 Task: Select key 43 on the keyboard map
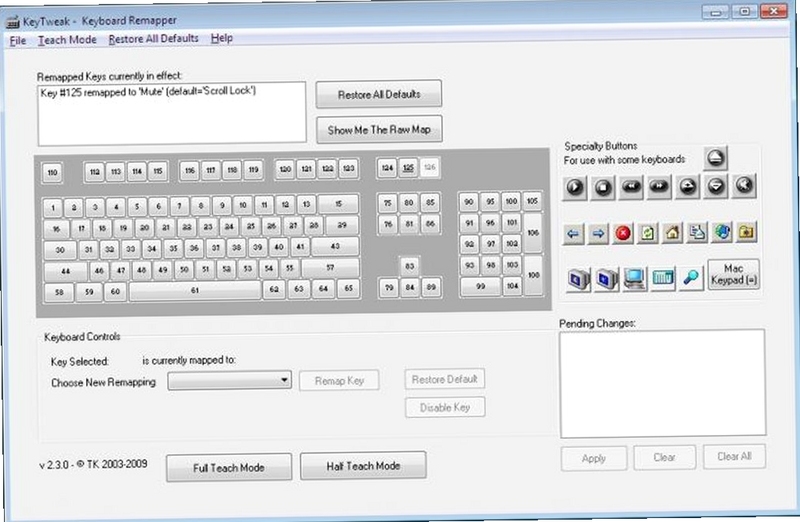tap(335, 246)
